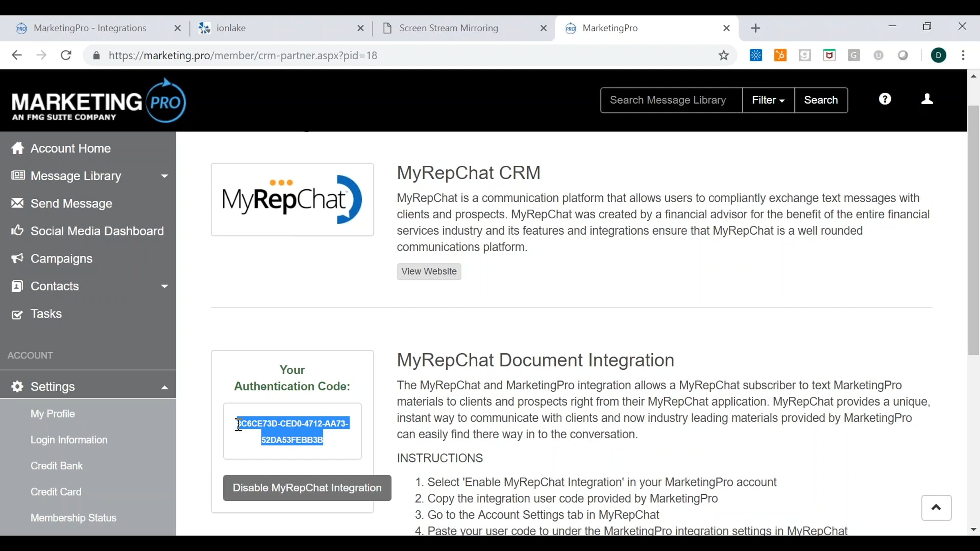The image size is (980, 551).
Task: Click the browser forward arrow
Action: point(41,55)
